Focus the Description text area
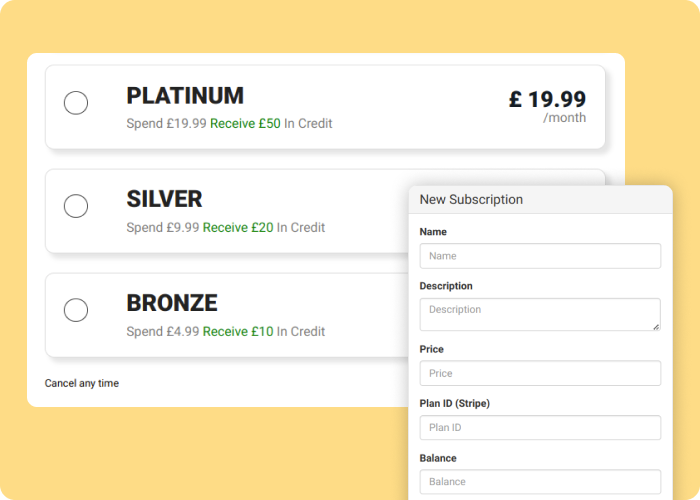This screenshot has width=700, height=500. click(538, 313)
